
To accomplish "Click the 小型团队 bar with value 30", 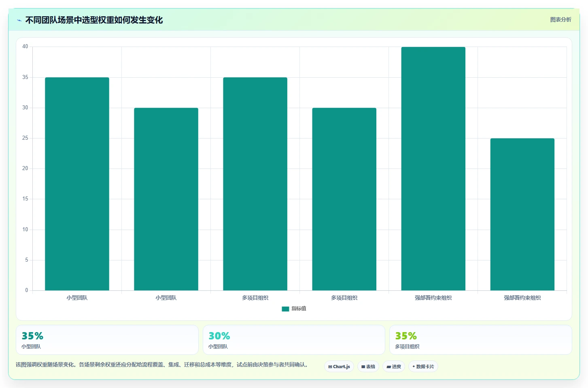I will click(x=166, y=199).
